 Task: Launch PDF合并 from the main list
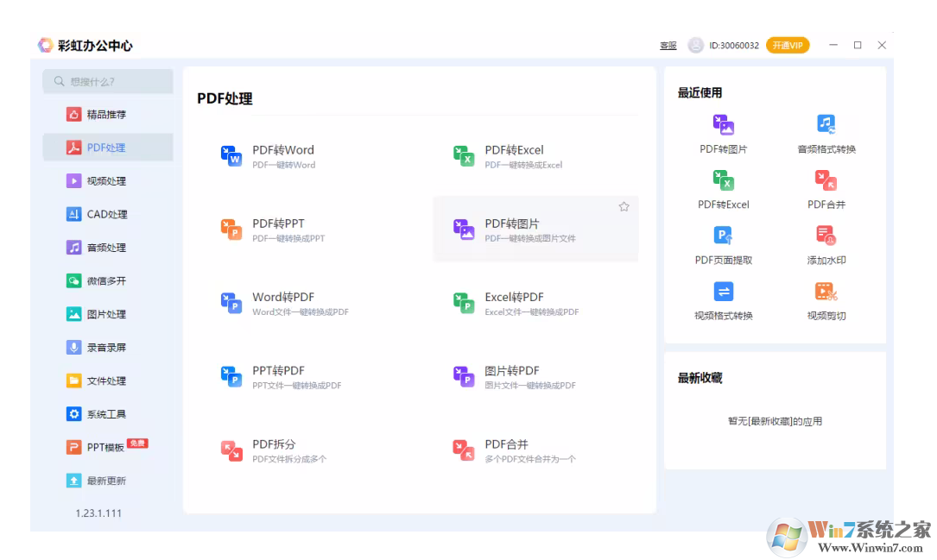pyautogui.click(x=464, y=450)
